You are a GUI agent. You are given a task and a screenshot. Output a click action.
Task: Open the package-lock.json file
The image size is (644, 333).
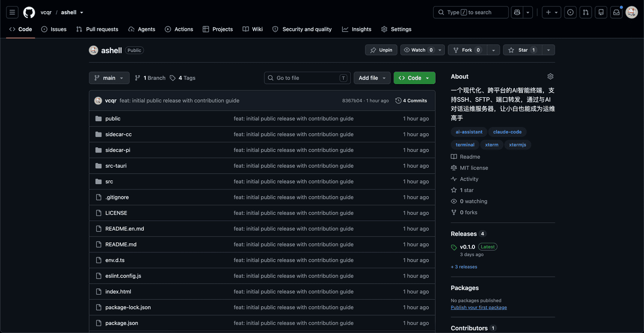pos(128,307)
